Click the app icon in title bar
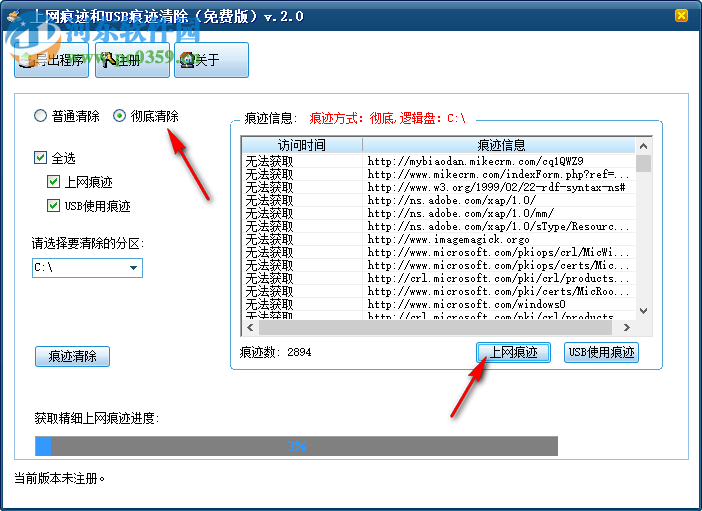The height and width of the screenshot is (511, 702). tap(15, 17)
